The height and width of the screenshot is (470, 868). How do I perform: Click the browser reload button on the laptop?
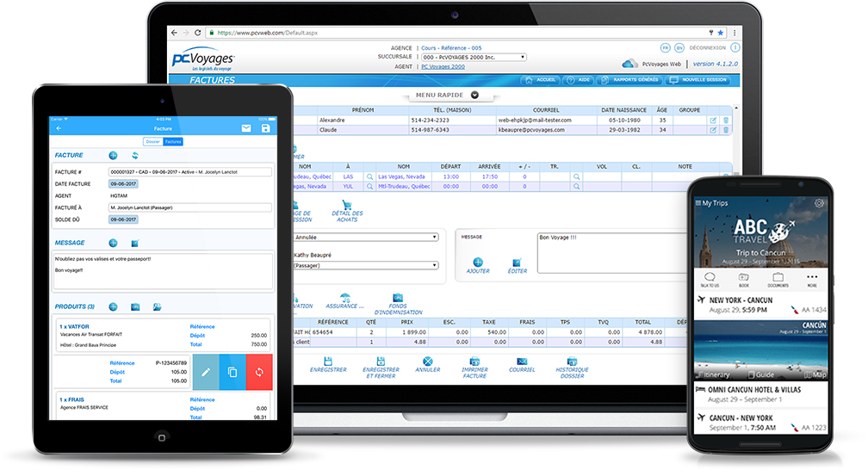tap(198, 33)
